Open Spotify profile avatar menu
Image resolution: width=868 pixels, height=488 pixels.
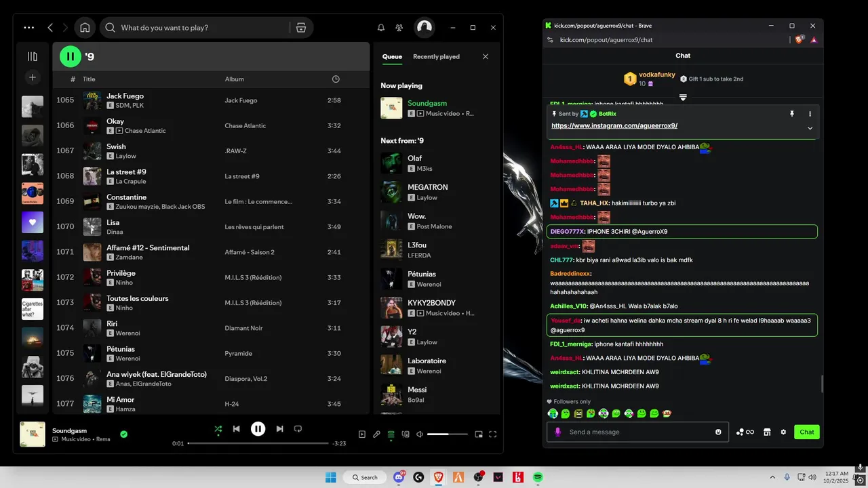click(425, 27)
